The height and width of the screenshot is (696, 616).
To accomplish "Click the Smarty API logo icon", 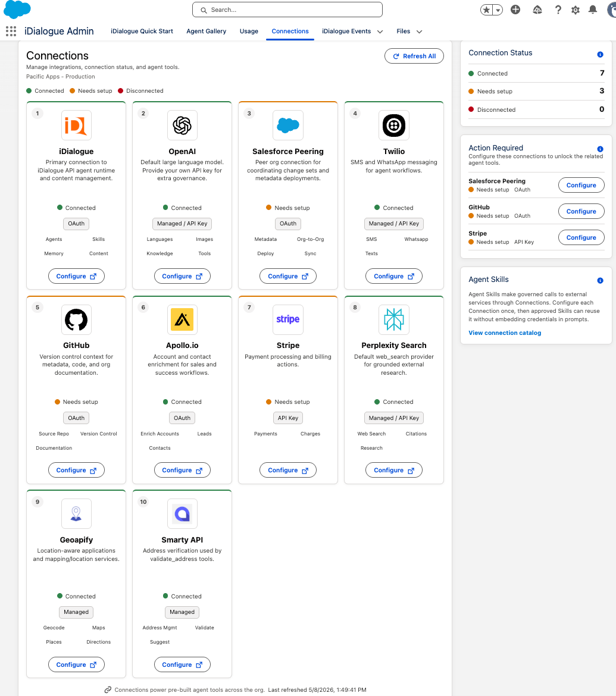I will coord(182,513).
